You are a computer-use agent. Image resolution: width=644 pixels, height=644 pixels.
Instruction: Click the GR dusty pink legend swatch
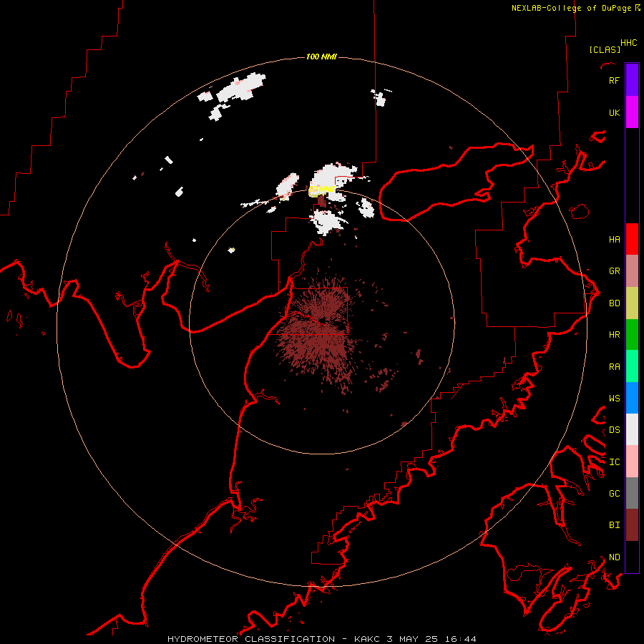pyautogui.click(x=632, y=270)
